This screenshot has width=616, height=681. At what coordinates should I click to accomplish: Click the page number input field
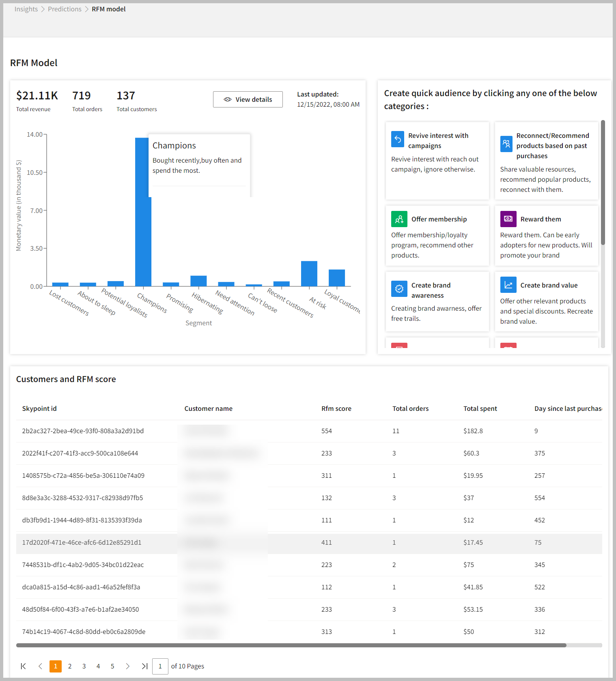[160, 666]
